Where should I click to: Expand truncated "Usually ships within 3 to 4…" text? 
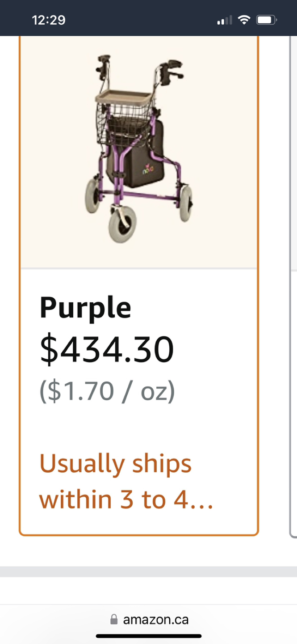[x=126, y=482]
